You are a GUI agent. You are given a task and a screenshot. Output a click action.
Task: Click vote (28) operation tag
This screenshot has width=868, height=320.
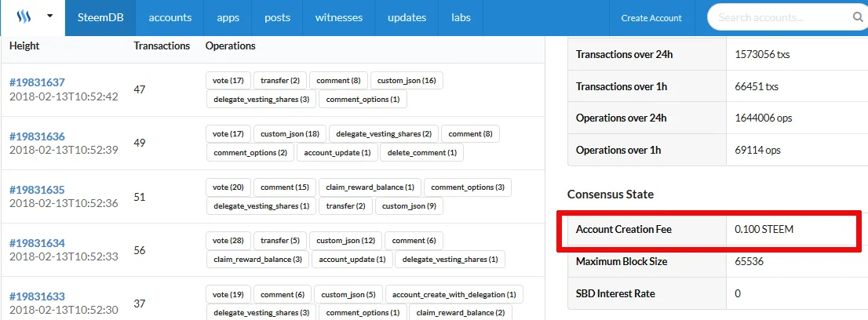[228, 240]
